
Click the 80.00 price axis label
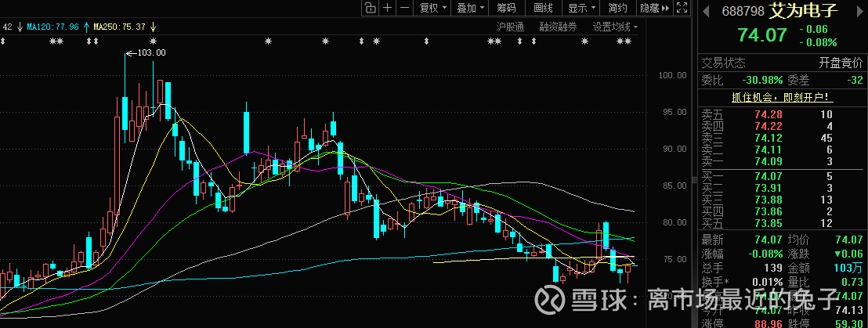pyautogui.click(x=675, y=222)
